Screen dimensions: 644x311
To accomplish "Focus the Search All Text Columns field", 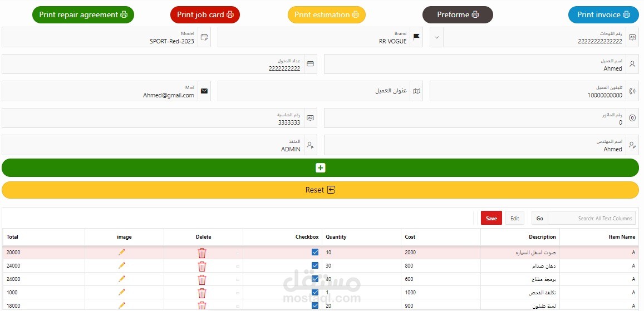I will pos(592,218).
